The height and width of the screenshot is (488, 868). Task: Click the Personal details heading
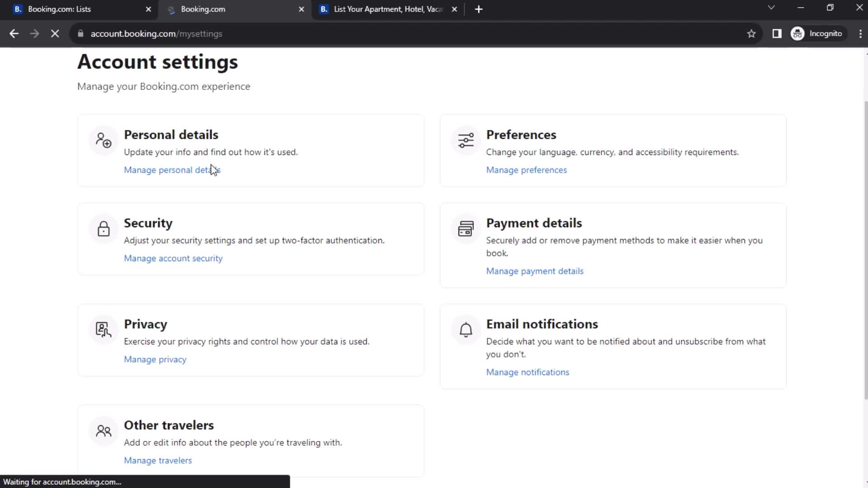pyautogui.click(x=171, y=135)
